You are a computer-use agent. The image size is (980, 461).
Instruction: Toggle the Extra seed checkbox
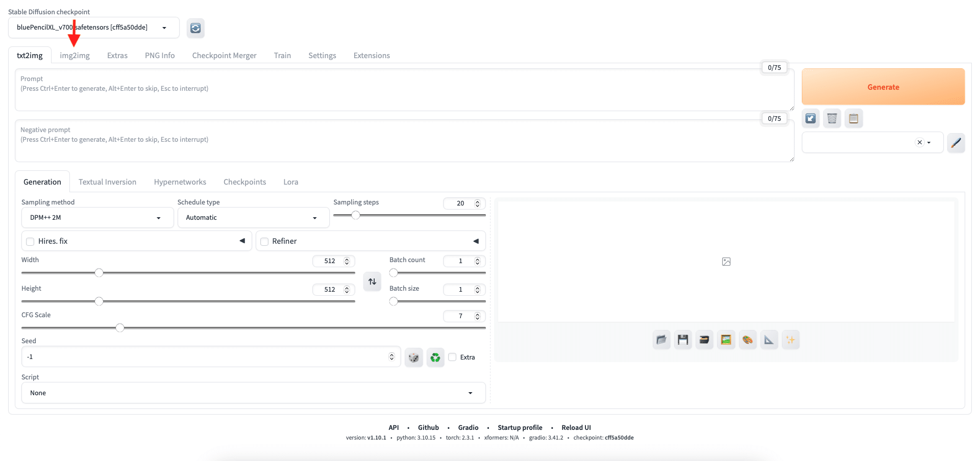pos(453,357)
